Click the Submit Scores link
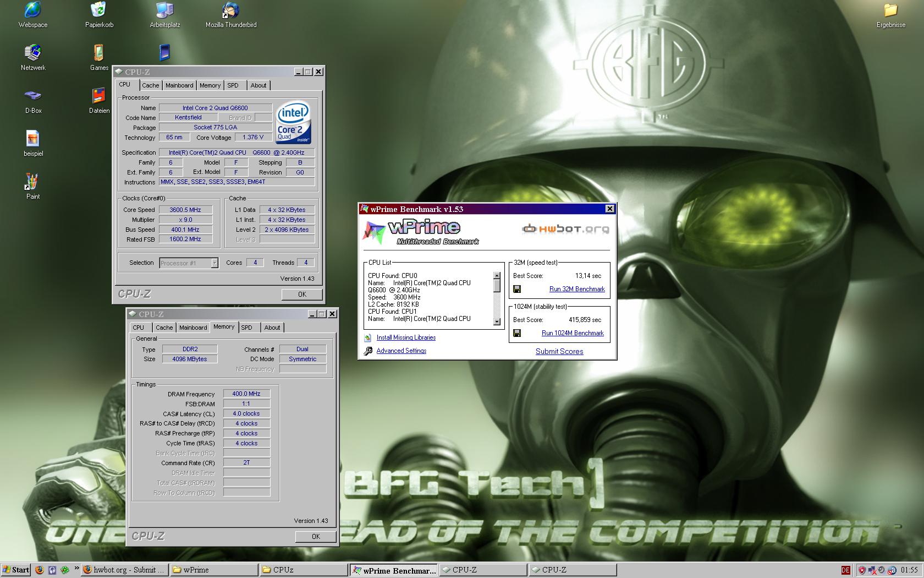The image size is (924, 578). 559,352
